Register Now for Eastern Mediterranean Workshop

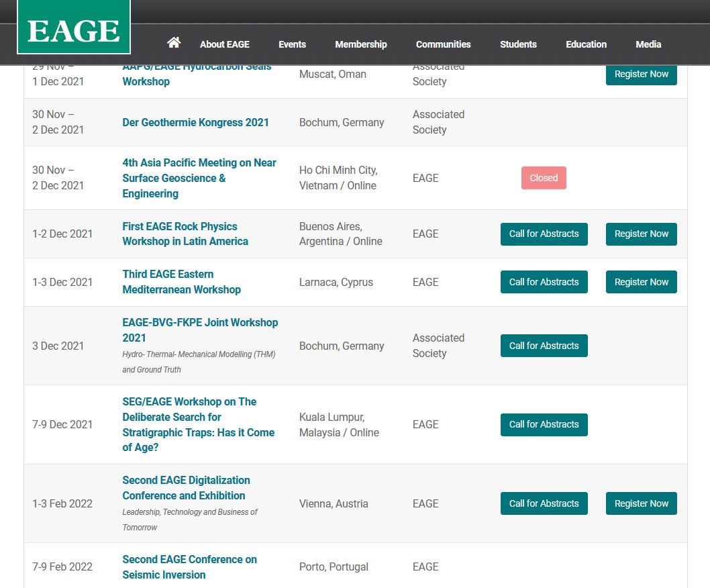click(x=641, y=282)
